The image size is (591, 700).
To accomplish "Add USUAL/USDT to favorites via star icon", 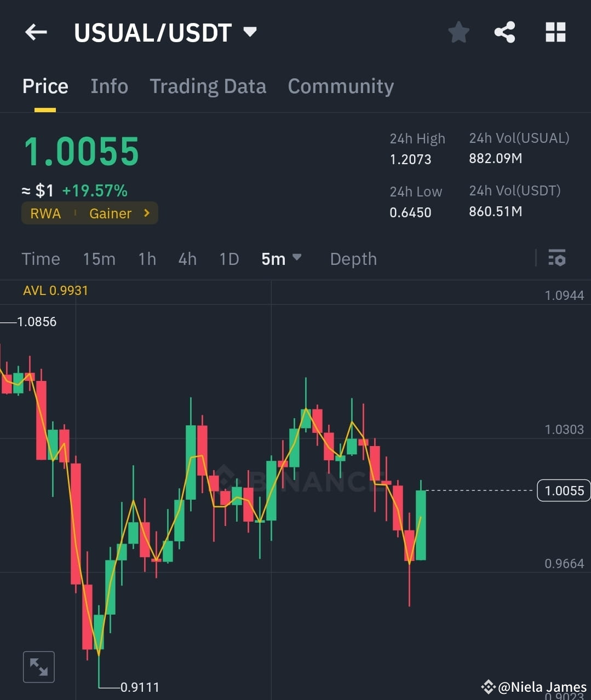I will pos(458,32).
